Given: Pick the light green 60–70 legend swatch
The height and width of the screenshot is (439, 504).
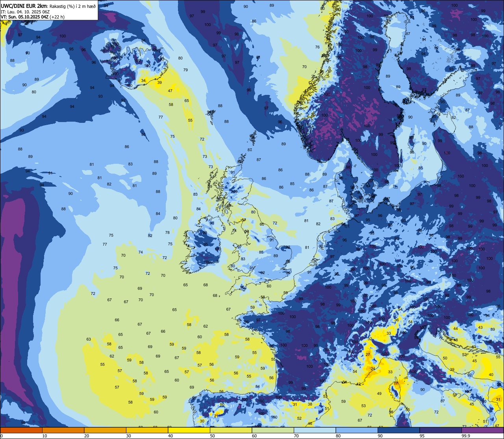Looking at the screenshot, I should point(273,430).
